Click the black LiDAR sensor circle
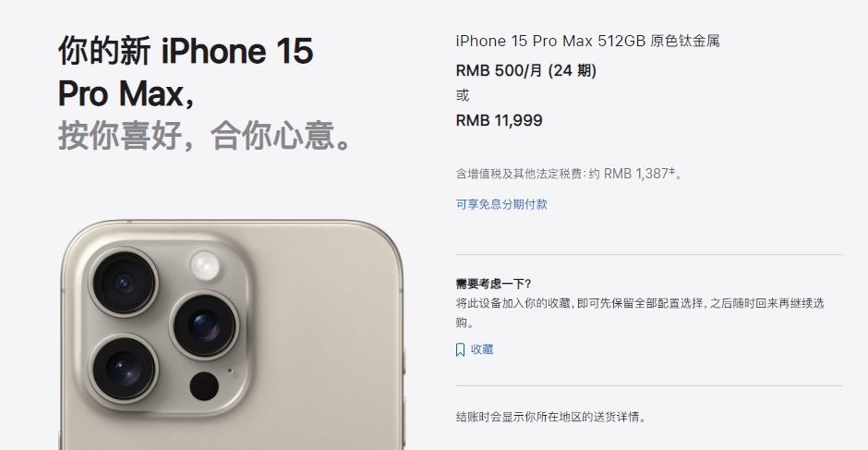 pyautogui.click(x=204, y=386)
